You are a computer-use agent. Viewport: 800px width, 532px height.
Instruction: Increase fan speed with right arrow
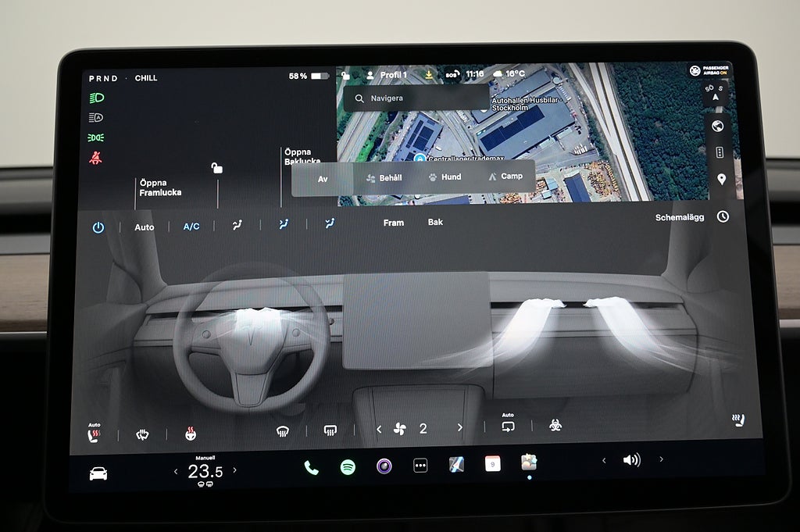tap(459, 428)
